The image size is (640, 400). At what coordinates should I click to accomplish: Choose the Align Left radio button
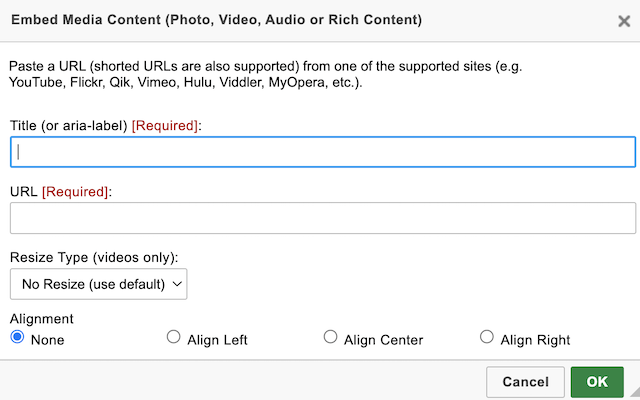point(173,338)
